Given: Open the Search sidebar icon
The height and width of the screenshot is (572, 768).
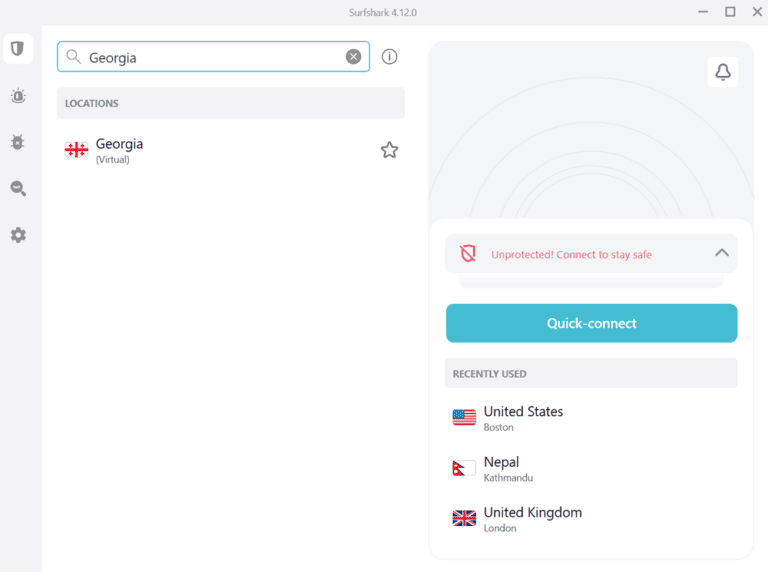Looking at the screenshot, I should point(17,189).
